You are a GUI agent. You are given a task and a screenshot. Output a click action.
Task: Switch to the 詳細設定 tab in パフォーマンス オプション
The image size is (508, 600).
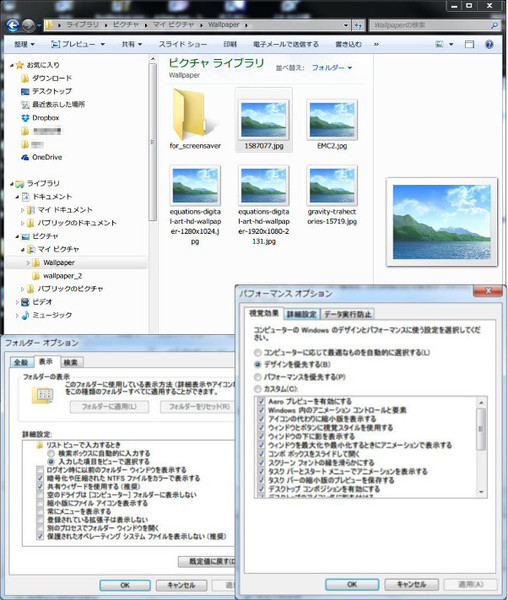(x=301, y=314)
